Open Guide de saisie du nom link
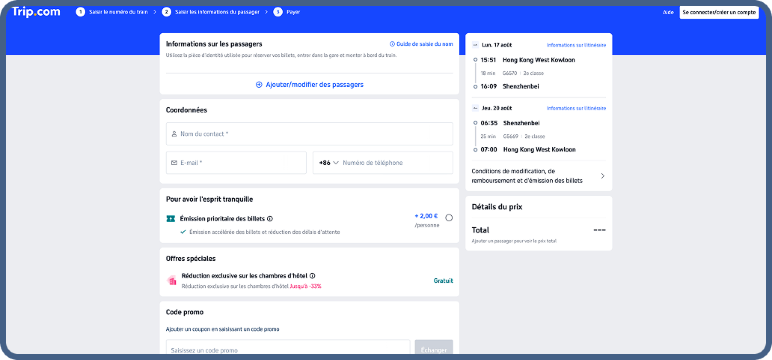 (421, 44)
